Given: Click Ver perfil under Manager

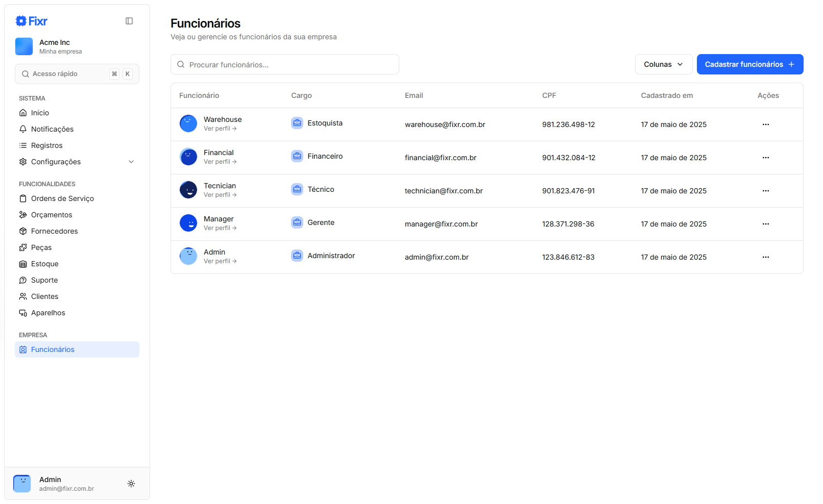Looking at the screenshot, I should pos(220,228).
